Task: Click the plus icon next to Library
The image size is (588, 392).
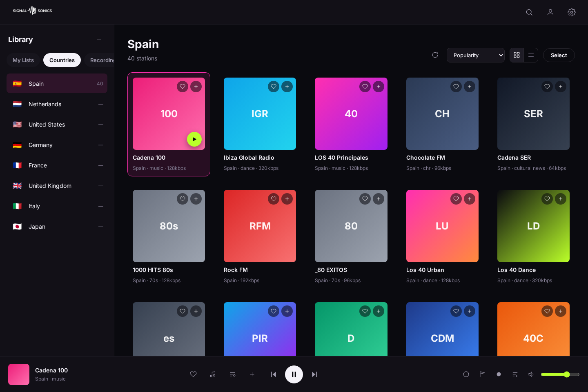Action: click(x=99, y=40)
